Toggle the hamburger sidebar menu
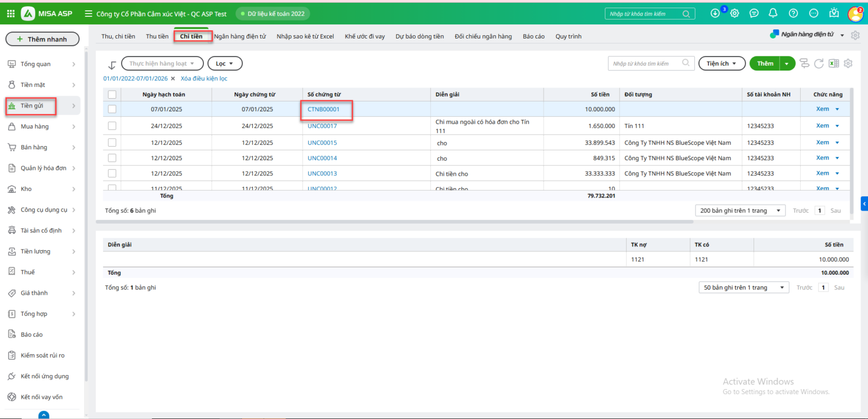Viewport: 868px width, 419px height. pyautogui.click(x=88, y=14)
